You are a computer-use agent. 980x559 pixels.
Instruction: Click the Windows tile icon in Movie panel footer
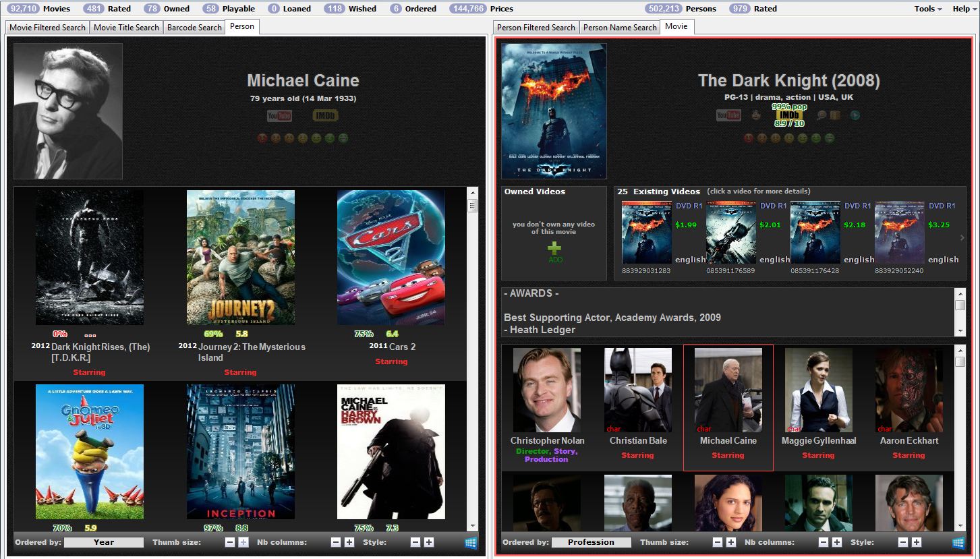point(958,542)
